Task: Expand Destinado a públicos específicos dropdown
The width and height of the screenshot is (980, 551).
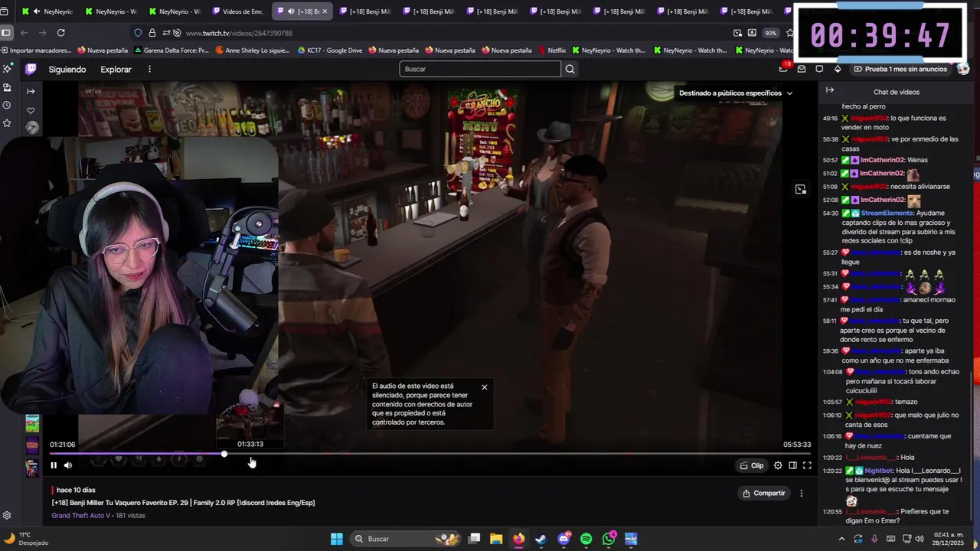Action: [x=736, y=93]
